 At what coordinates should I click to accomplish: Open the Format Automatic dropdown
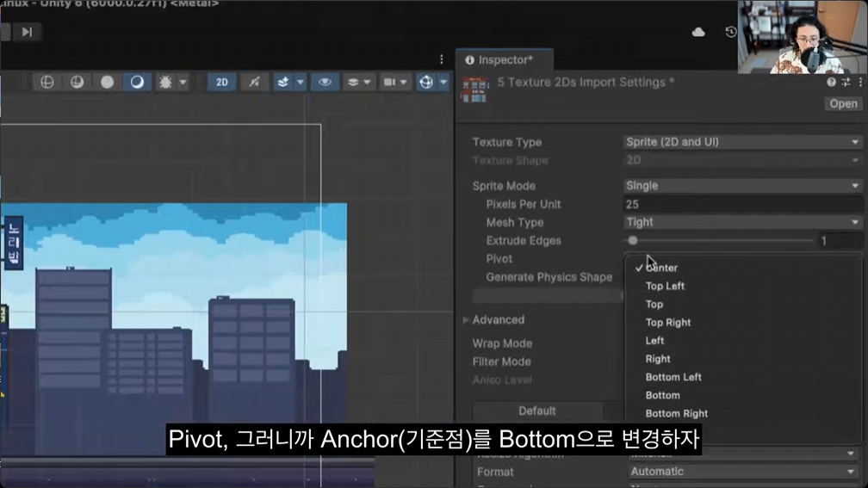tap(743, 472)
